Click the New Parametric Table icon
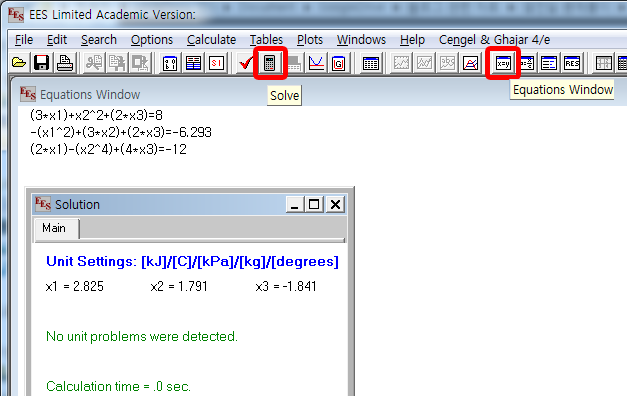 371,63
